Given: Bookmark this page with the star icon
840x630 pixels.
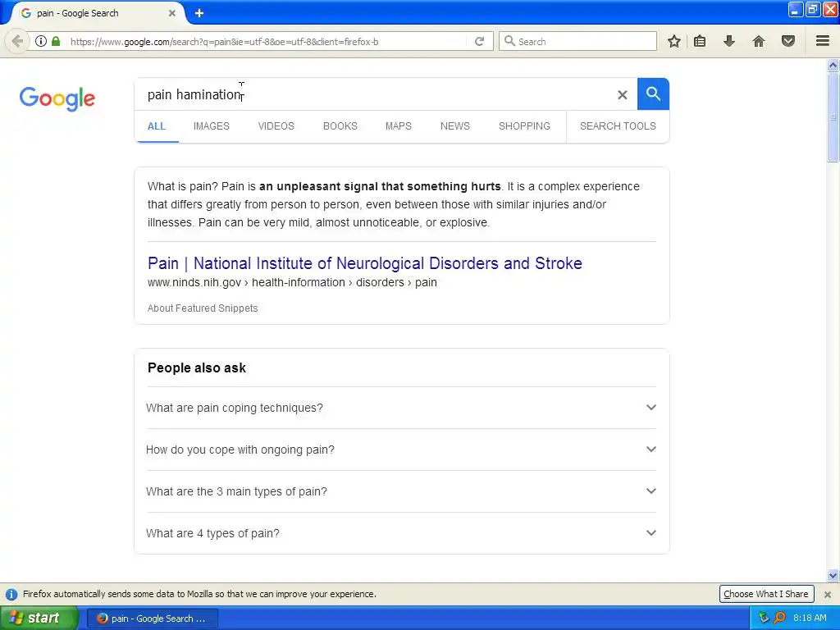Looking at the screenshot, I should coord(674,41).
